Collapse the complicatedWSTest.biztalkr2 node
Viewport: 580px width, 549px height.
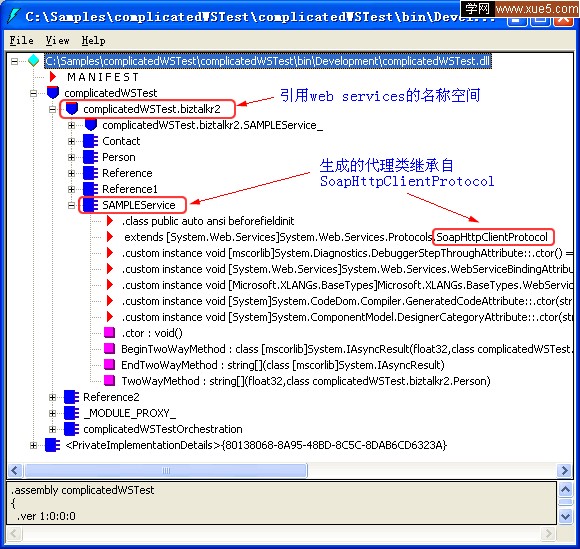pyautogui.click(x=53, y=109)
